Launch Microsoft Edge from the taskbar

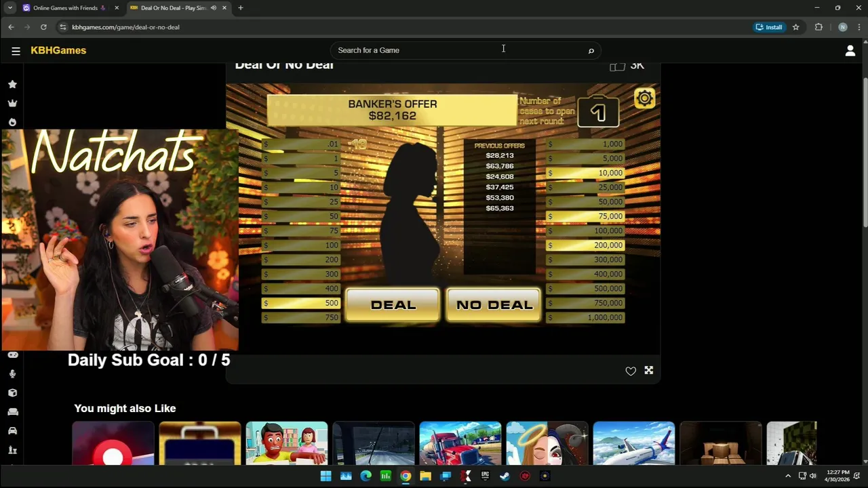pos(366,476)
